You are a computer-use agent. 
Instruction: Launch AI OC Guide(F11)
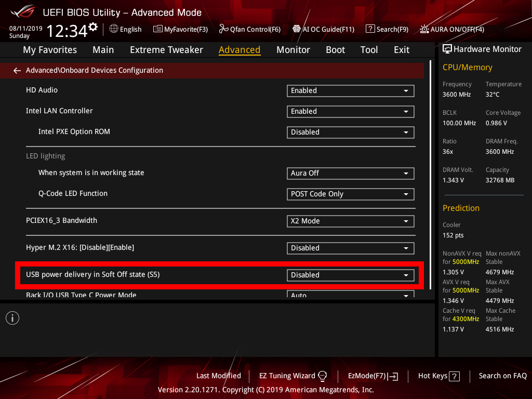tap(323, 29)
